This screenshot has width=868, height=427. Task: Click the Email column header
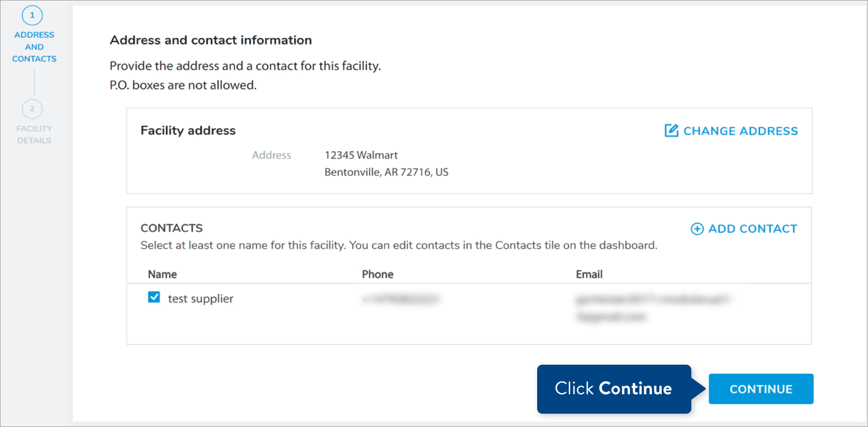[589, 274]
